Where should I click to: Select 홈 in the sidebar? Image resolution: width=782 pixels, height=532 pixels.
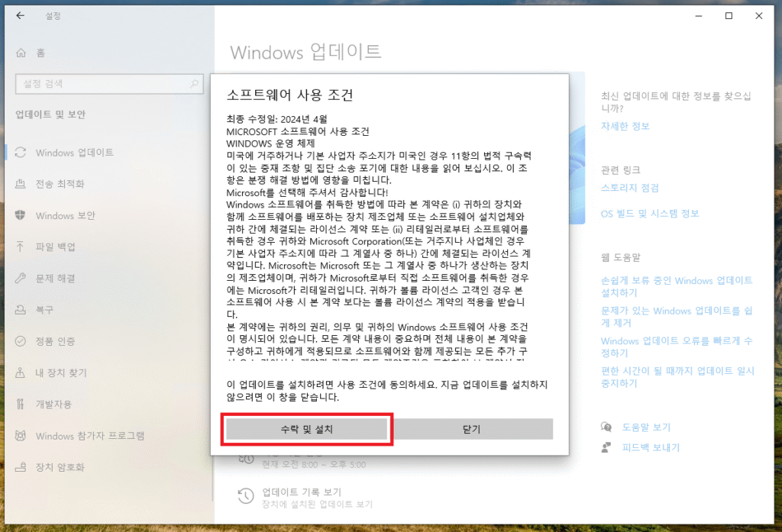pos(40,53)
